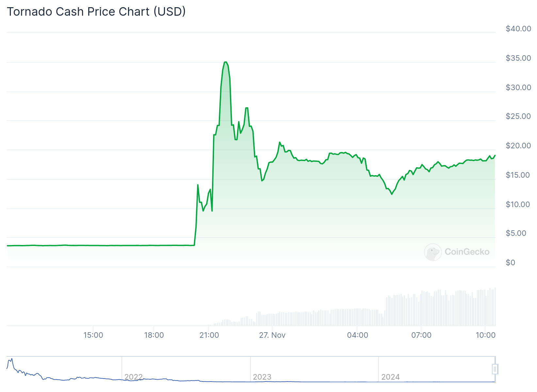Click the early spike in the navigator overview line
Viewport: 537px width, 392px height.
pos(11,359)
